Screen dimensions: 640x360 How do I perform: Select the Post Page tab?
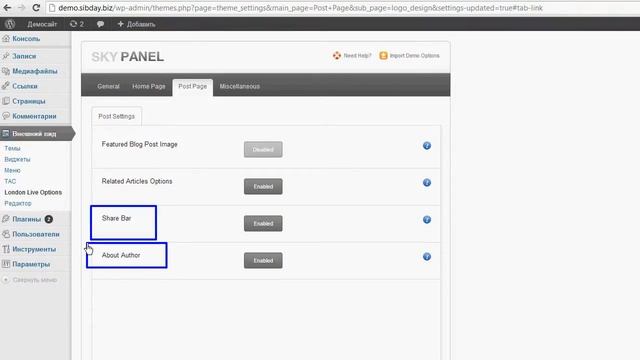pos(193,87)
